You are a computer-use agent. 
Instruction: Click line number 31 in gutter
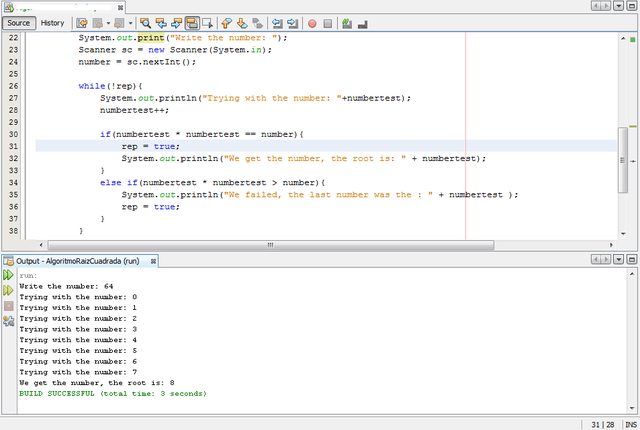tap(13, 146)
